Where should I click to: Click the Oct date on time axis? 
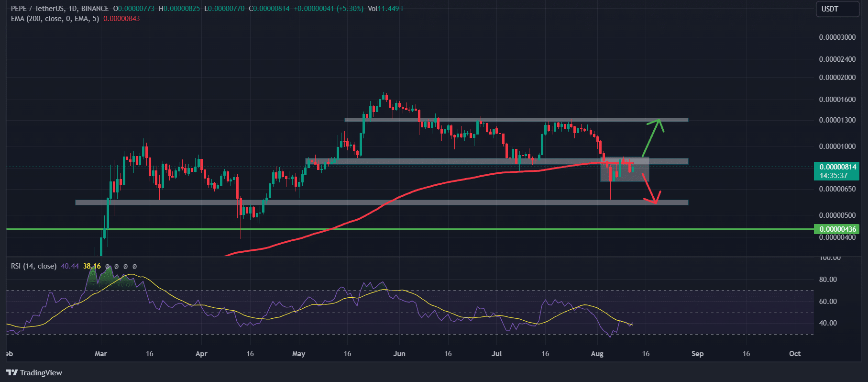794,354
